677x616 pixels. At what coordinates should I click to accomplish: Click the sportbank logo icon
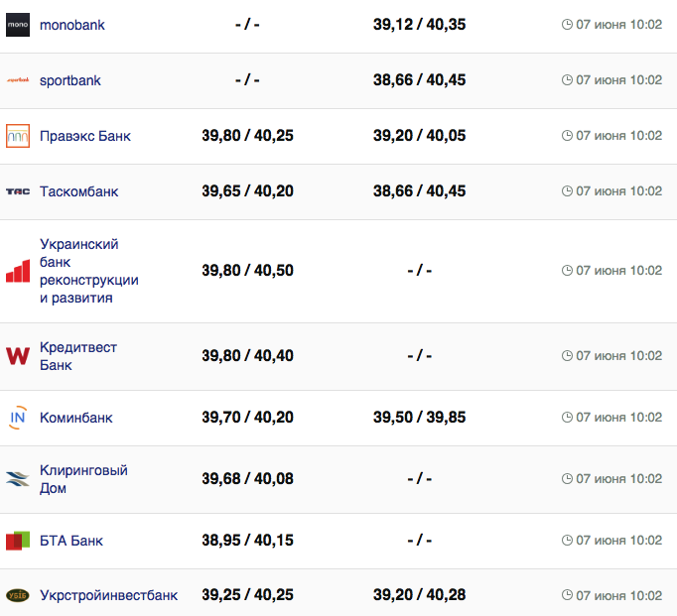point(18,80)
